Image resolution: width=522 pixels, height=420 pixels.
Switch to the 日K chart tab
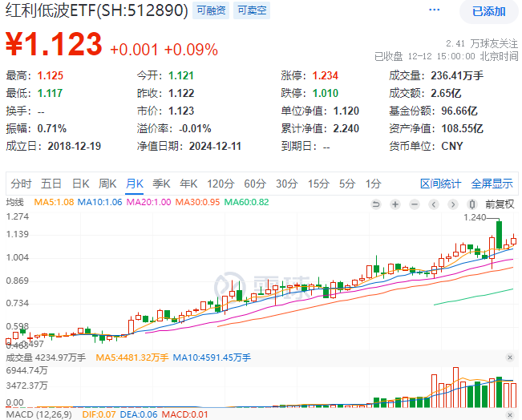pyautogui.click(x=80, y=184)
